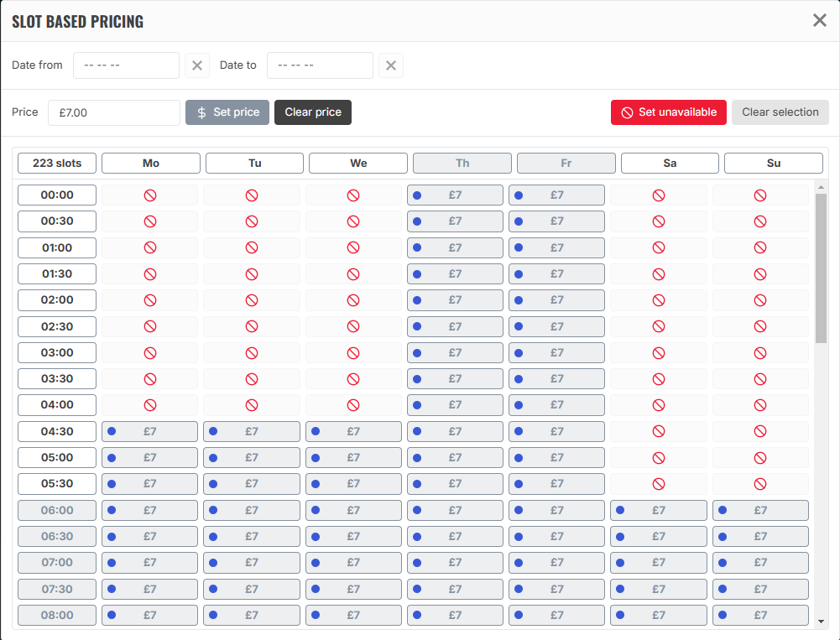Select the 00:30 time row
Image resolution: width=840 pixels, height=640 pixels.
click(57, 221)
